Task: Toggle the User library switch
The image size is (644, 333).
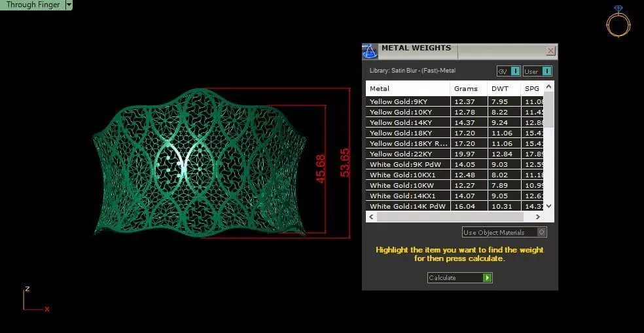Action: 537,71
